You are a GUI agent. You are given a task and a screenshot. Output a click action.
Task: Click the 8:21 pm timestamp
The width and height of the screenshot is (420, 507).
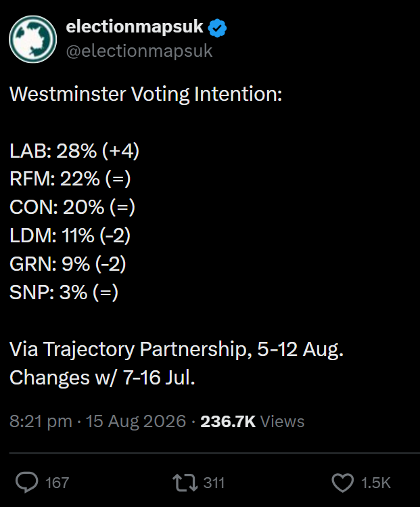pyautogui.click(x=41, y=421)
